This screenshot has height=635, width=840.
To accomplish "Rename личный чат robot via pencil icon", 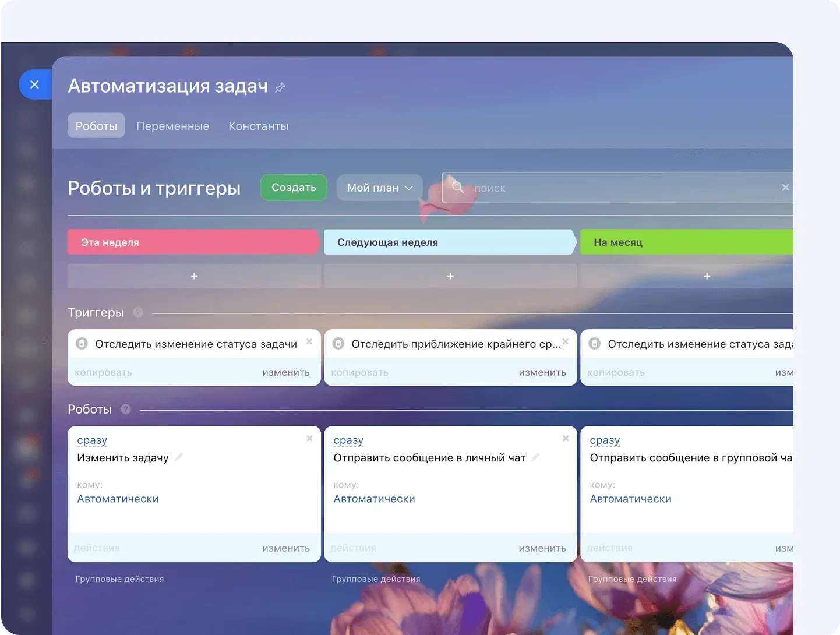I will (x=535, y=457).
